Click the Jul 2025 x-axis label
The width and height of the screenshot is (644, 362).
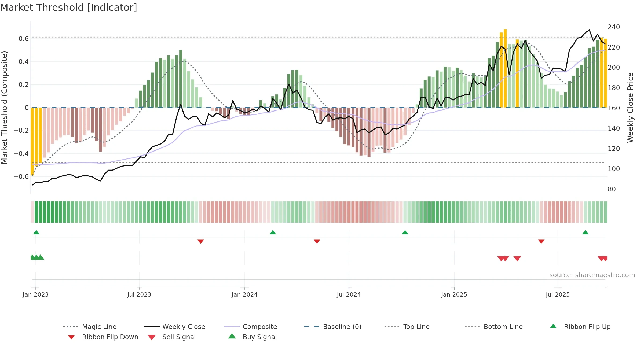pos(558,294)
